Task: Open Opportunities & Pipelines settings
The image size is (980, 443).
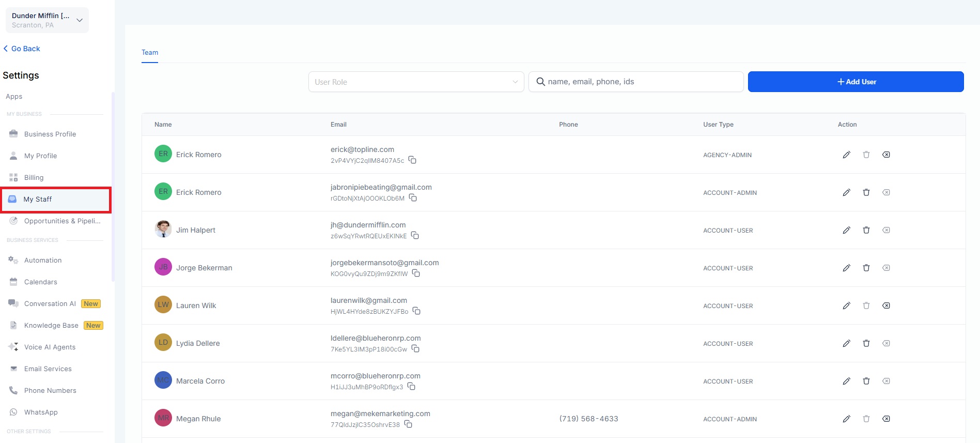Action: (62, 221)
